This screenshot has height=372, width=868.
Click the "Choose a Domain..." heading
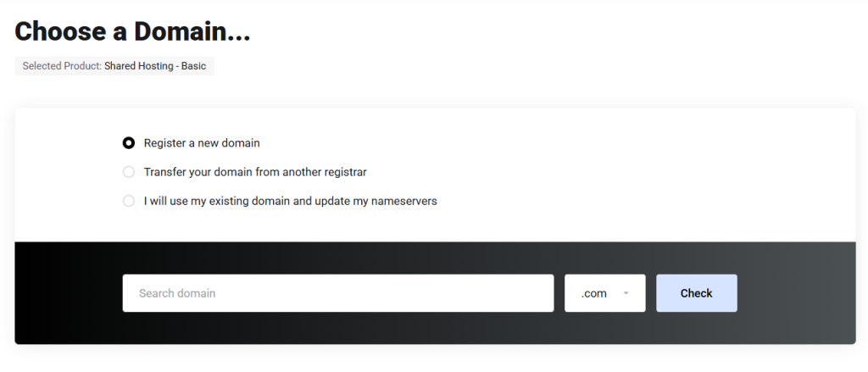tap(133, 31)
